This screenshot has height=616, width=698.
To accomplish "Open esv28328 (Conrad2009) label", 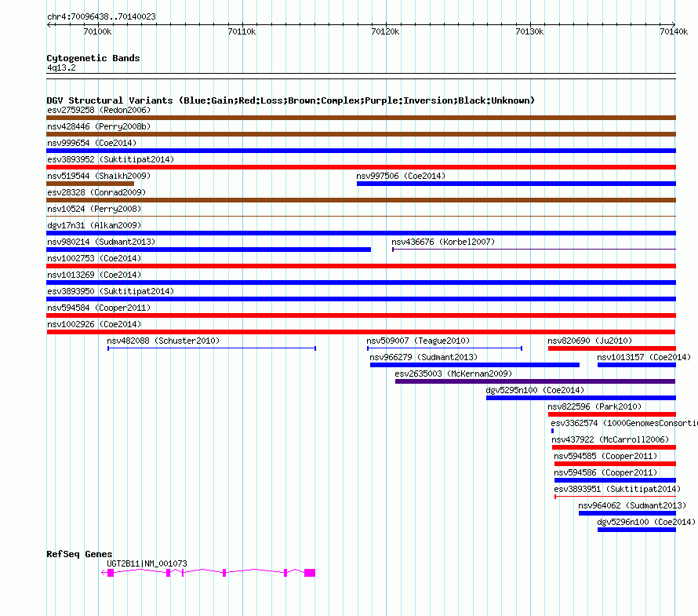I will 96,192.
